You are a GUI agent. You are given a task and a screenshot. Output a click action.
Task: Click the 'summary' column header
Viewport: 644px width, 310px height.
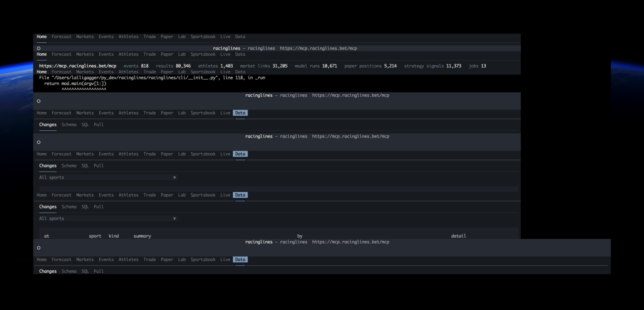[x=142, y=236]
